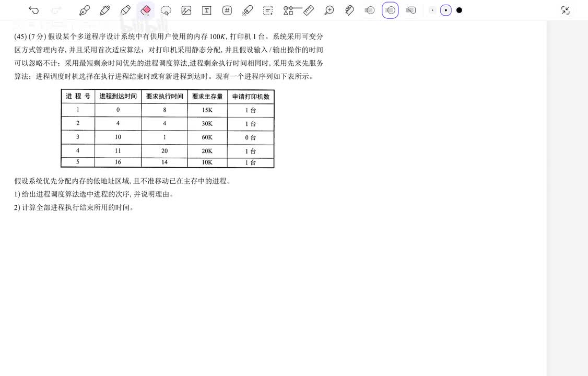Screen dimensions: 588x376
Task: Insert an image with picture tool
Action: pyautogui.click(x=186, y=10)
